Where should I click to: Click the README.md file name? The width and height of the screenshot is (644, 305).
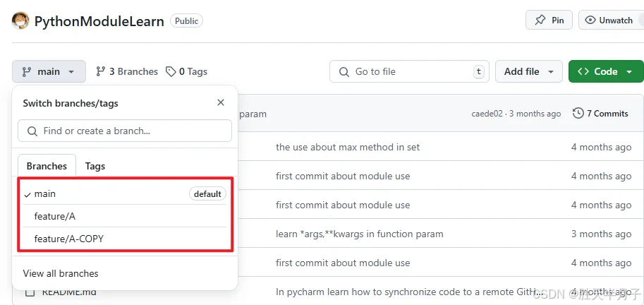tap(69, 292)
